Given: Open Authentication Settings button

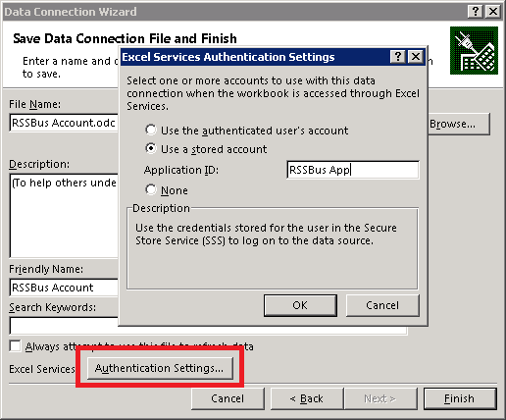Looking at the screenshot, I should click(x=160, y=368).
